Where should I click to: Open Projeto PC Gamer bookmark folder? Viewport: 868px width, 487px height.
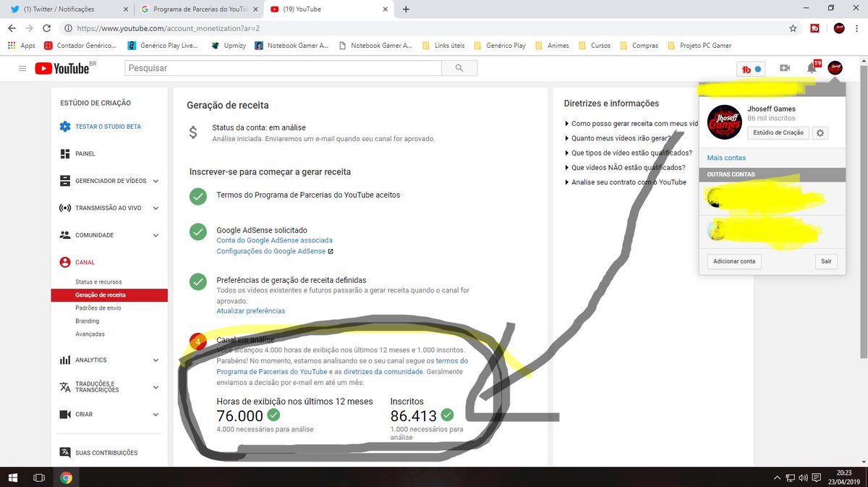click(700, 46)
